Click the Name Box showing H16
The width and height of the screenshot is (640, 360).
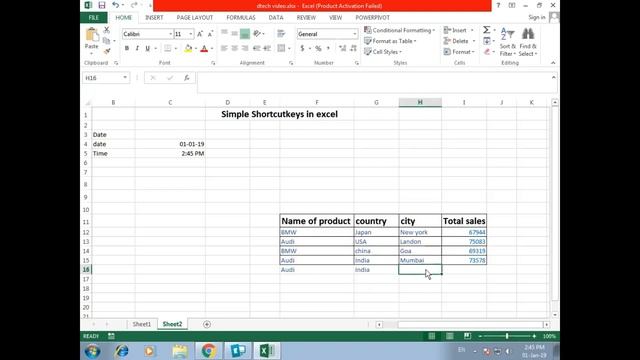[x=102, y=78]
